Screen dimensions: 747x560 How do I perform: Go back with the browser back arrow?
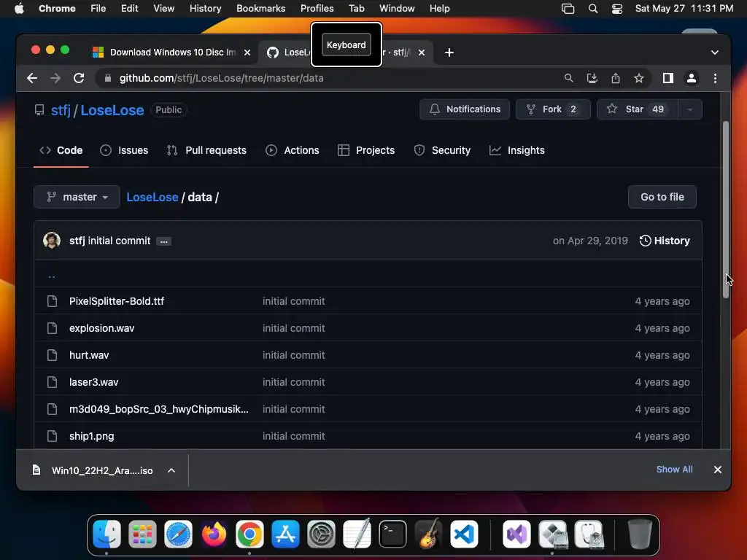(x=32, y=78)
